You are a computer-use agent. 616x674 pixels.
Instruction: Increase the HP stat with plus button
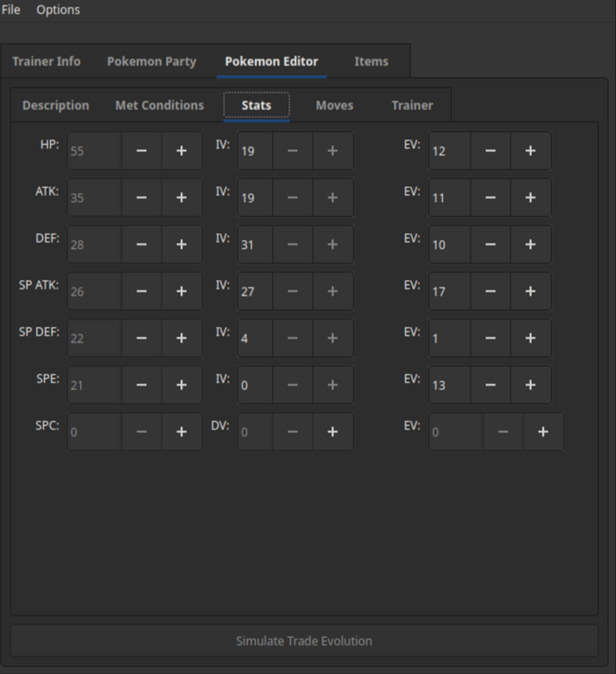pyautogui.click(x=181, y=151)
